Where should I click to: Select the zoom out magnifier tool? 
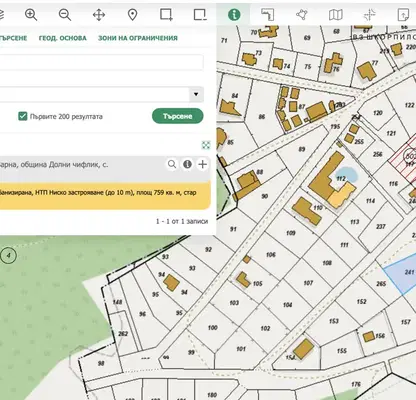pyautogui.click(x=65, y=15)
